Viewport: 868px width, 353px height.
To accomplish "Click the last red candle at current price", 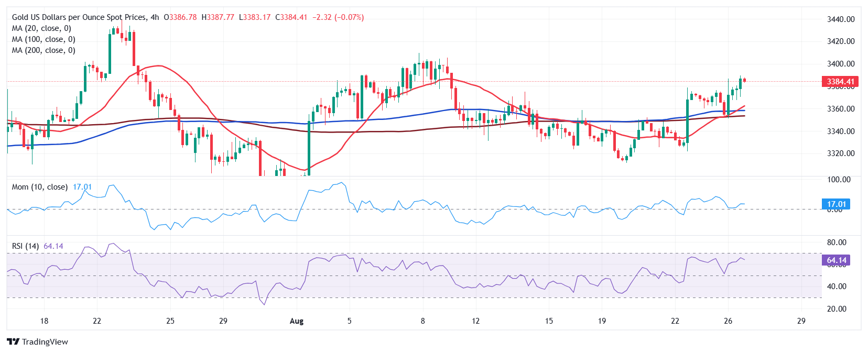I will [x=744, y=80].
